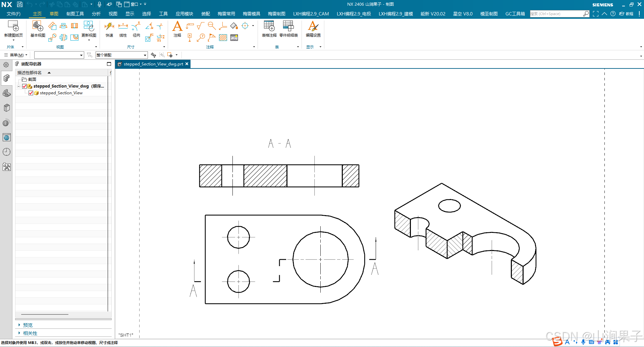The width and height of the screenshot is (644, 347).
Task: Expand the 视图 group options arrow
Action: point(96,47)
